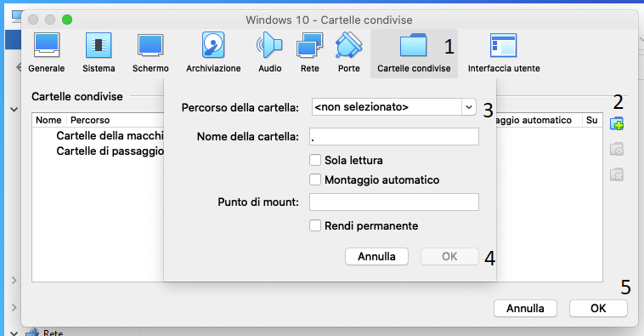The height and width of the screenshot is (336, 644).
Task: Enable the Montaggio automatico checkbox
Action: (x=315, y=179)
